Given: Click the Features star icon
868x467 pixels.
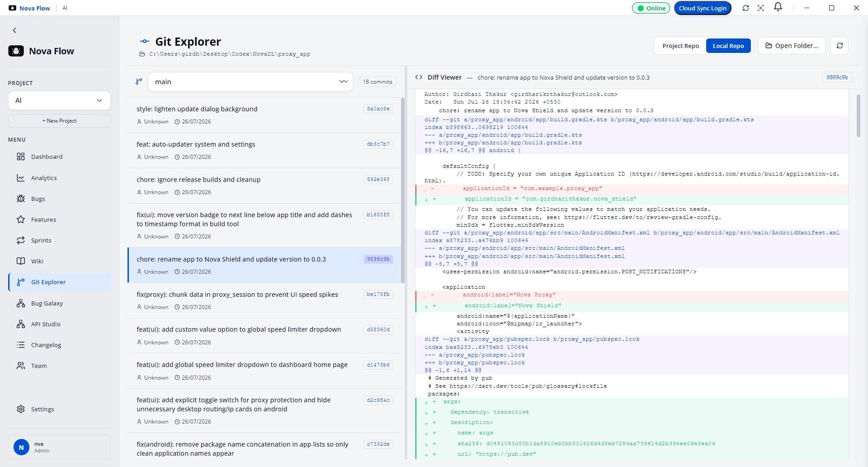Looking at the screenshot, I should click(x=21, y=219).
